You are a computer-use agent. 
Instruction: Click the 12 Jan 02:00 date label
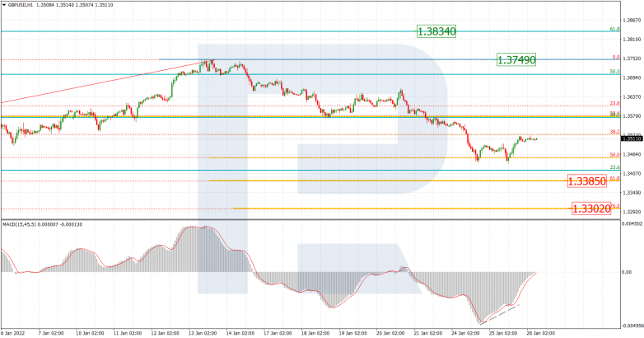click(166, 333)
